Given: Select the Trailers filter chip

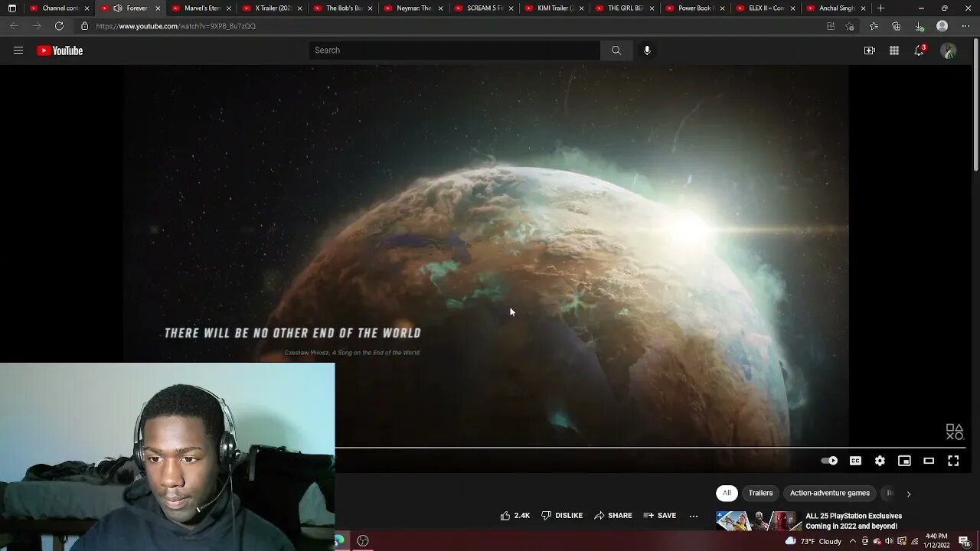Looking at the screenshot, I should pos(760,494).
